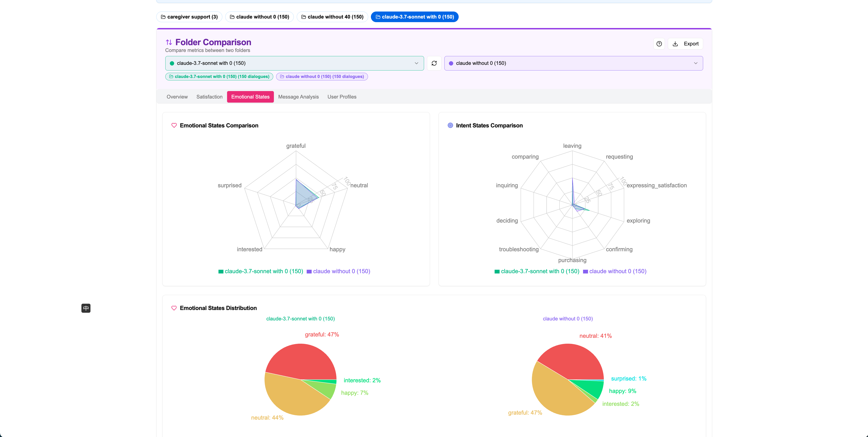The height and width of the screenshot is (437, 868).
Task: Click the 'purchasing' axis label
Action: pos(572,260)
